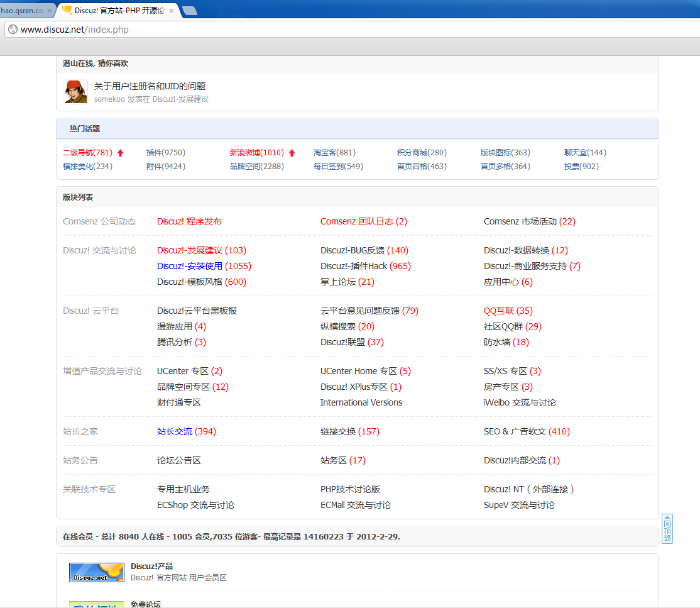
Task: Open the Discuz!-商业服务支持 forum
Action: pos(525,266)
